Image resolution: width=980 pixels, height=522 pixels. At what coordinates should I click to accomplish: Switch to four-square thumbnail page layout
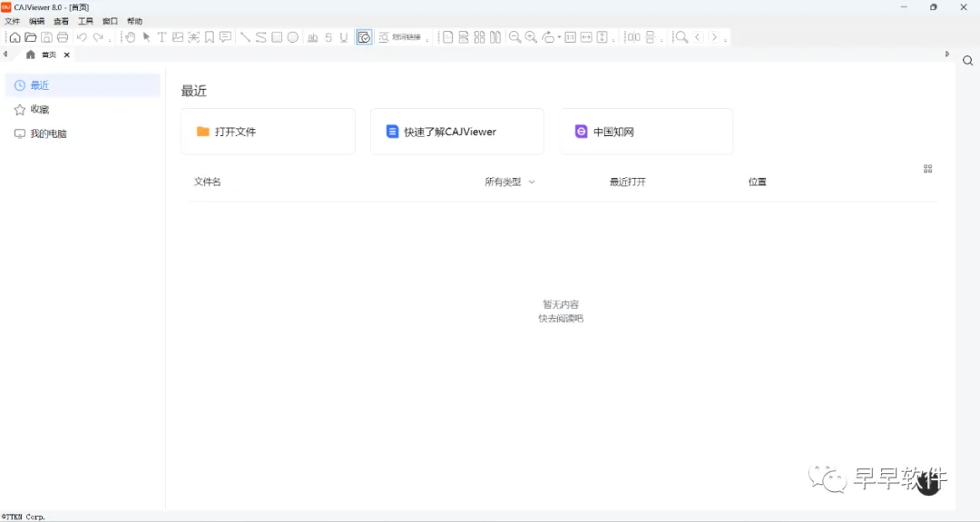pos(479,37)
